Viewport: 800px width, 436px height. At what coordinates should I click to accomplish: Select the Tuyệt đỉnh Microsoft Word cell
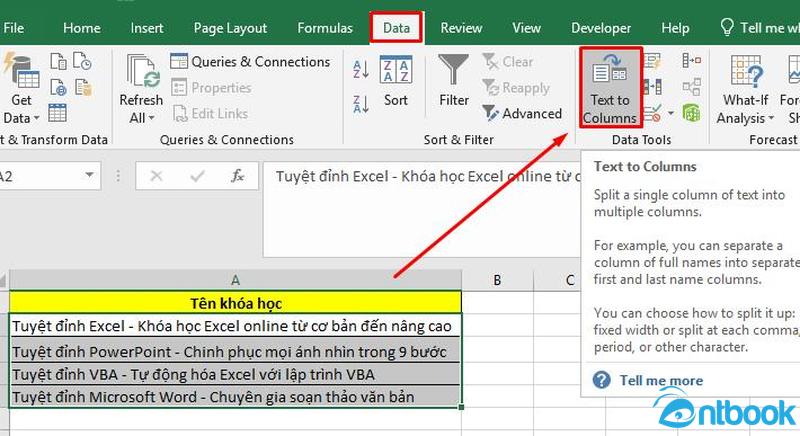235,397
